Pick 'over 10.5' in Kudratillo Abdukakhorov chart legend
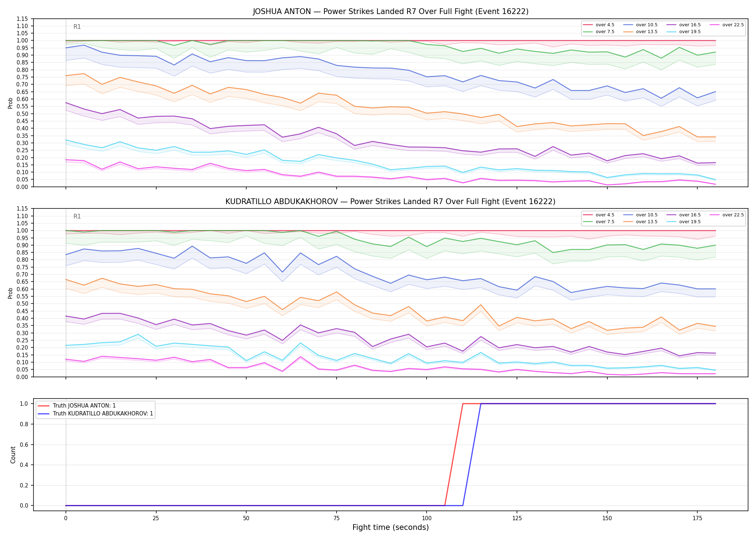Screen dimensions: 756x540 (x=640, y=215)
